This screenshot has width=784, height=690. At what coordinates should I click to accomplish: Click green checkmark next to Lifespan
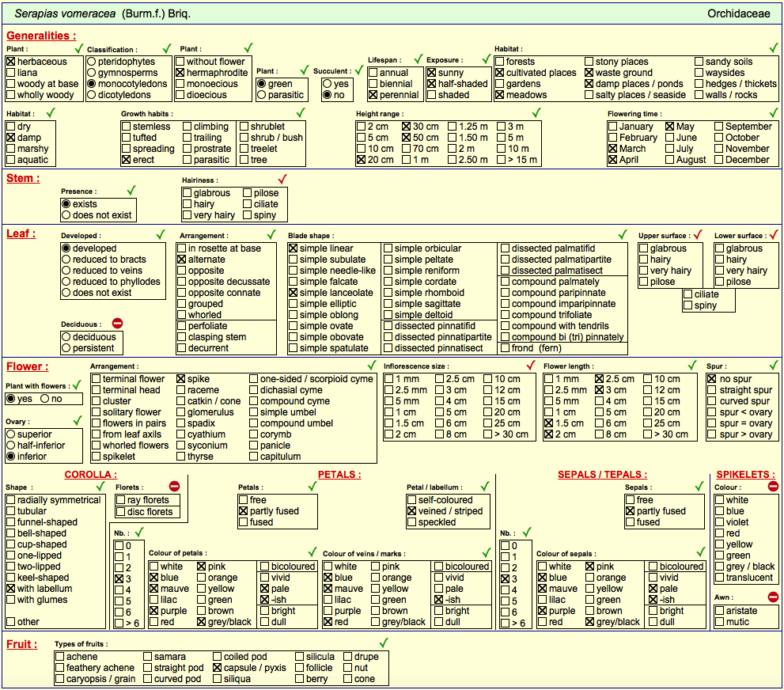point(419,59)
